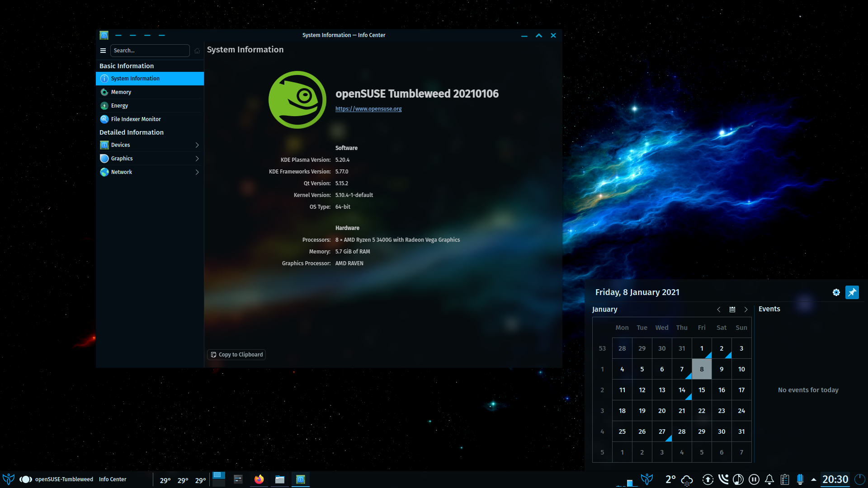868x488 pixels.
Task: Open System Settings from taskbar
Action: [x=238, y=479]
